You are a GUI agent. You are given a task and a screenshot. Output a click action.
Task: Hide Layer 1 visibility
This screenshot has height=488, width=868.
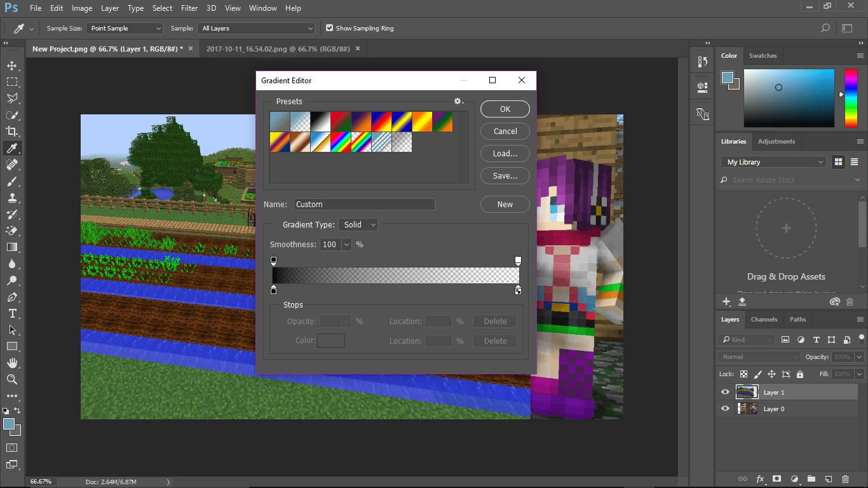(x=724, y=392)
